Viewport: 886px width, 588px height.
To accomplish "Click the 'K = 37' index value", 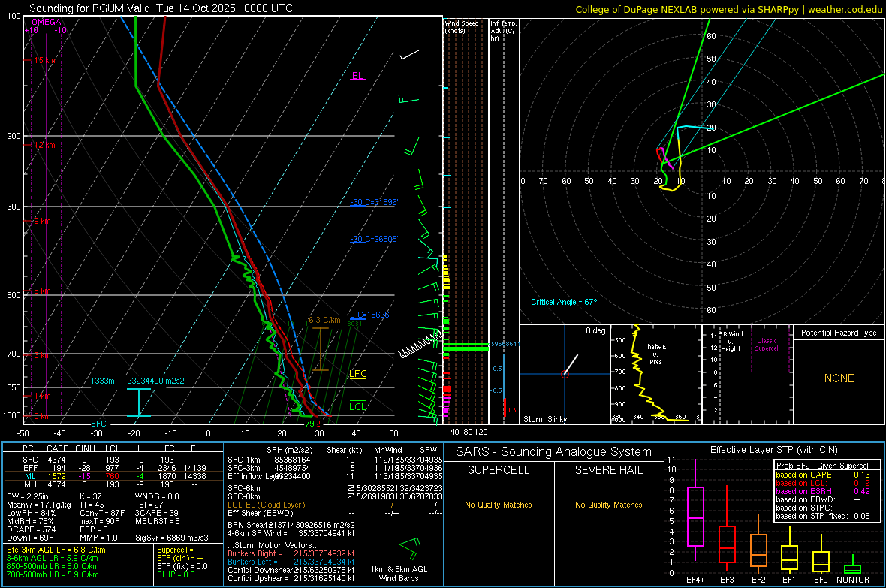I will pos(90,496).
